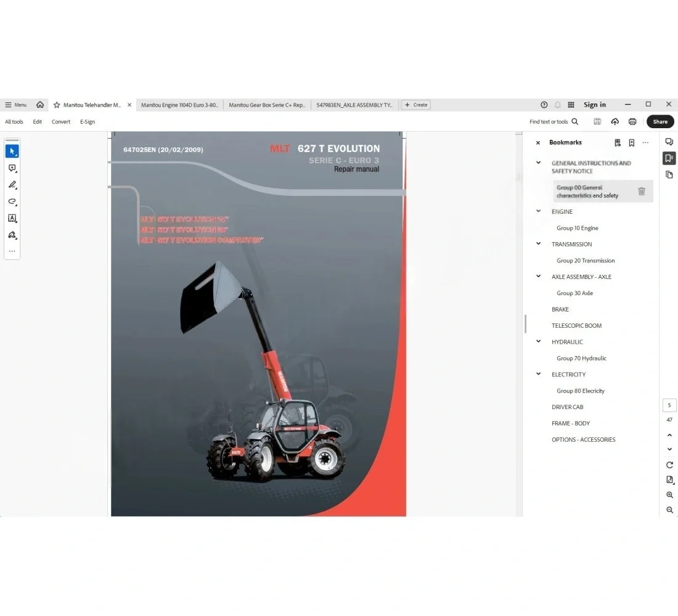This screenshot has width=678, height=616.
Task: Open the Edit menu
Action: [x=37, y=121]
